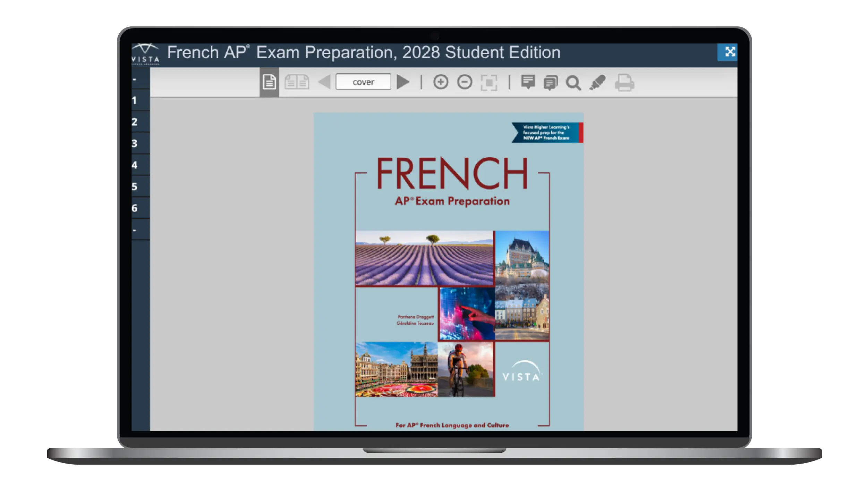Select the last dash sidebar entry
Screen dimensions: 868x491
click(141, 230)
